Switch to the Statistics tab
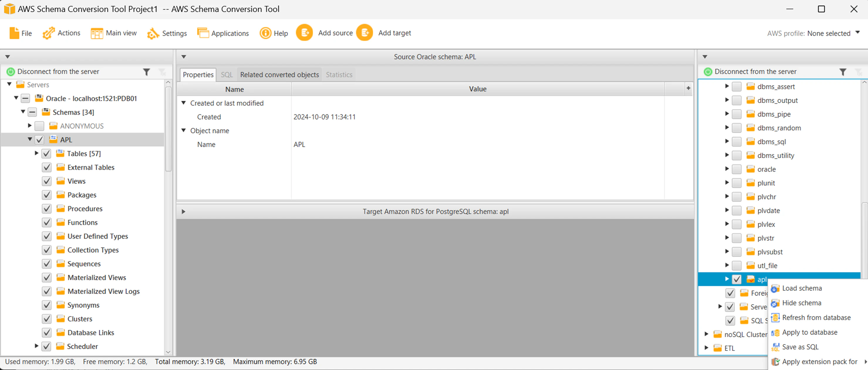The image size is (868, 370). (339, 75)
